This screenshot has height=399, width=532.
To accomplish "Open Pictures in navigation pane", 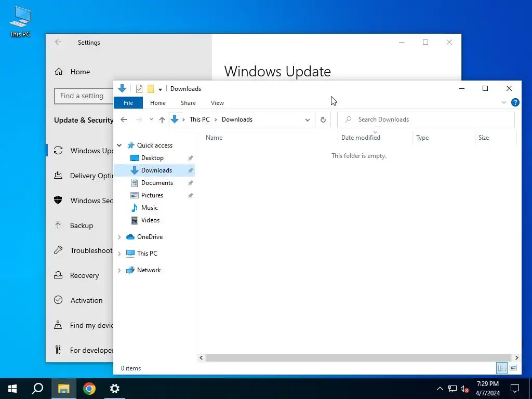I will [152, 195].
